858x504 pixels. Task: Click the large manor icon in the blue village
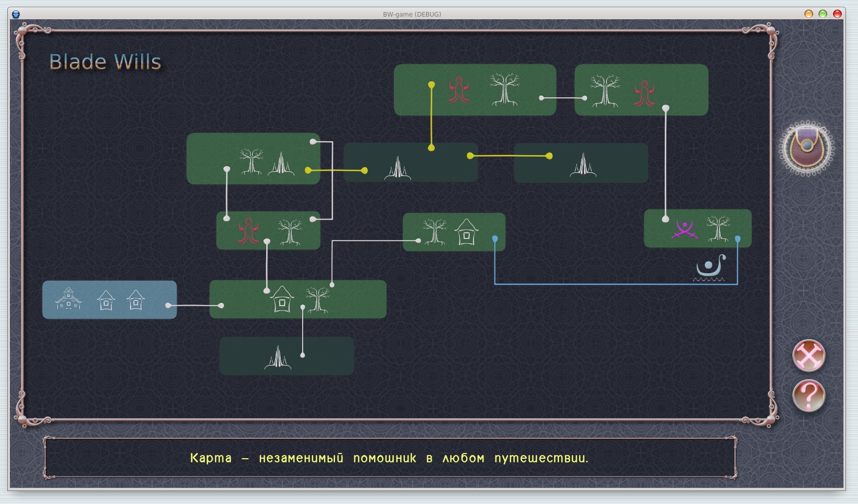coord(69,299)
